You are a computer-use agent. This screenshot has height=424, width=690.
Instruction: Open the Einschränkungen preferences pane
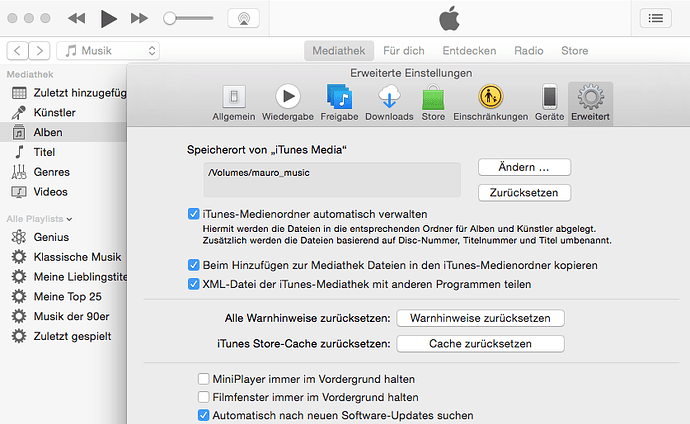coord(491,103)
